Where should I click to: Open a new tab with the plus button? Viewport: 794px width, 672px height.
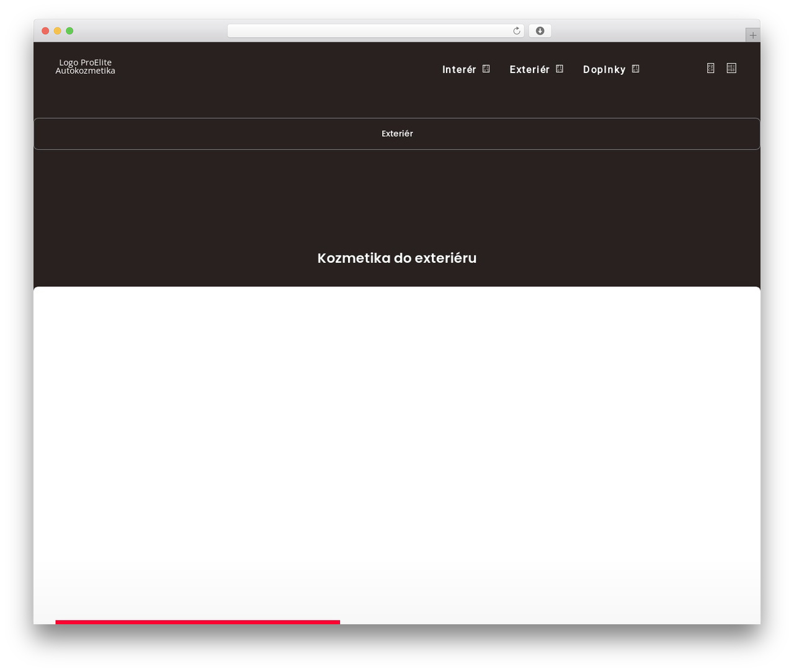(752, 35)
